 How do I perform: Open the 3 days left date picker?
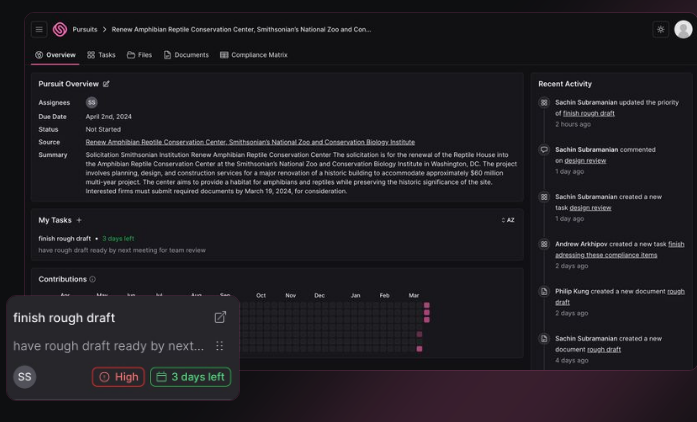190,377
